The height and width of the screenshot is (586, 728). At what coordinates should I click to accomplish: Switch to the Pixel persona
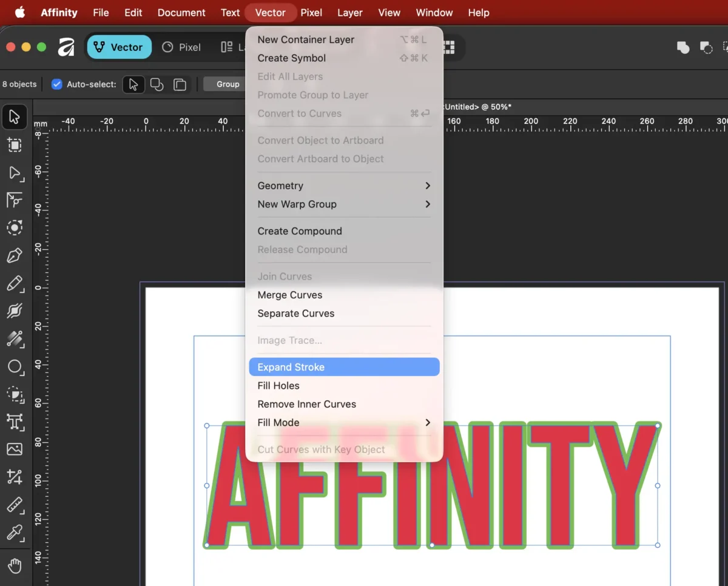click(x=181, y=47)
